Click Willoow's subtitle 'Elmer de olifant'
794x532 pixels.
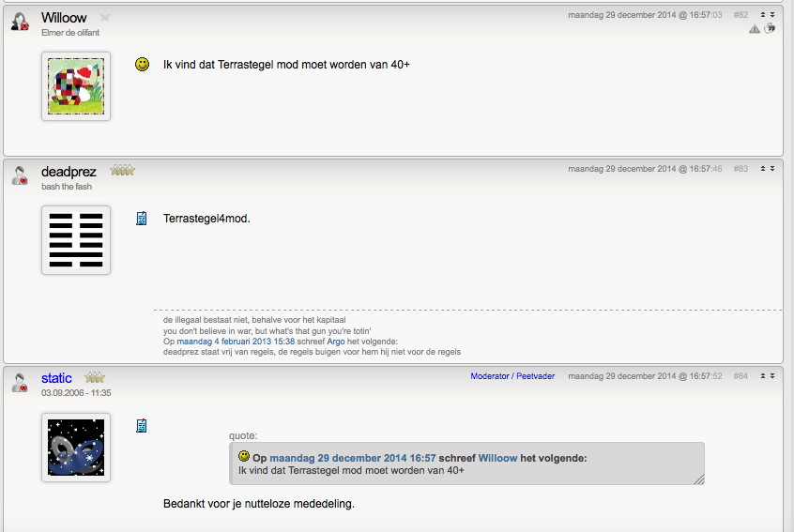click(x=70, y=33)
